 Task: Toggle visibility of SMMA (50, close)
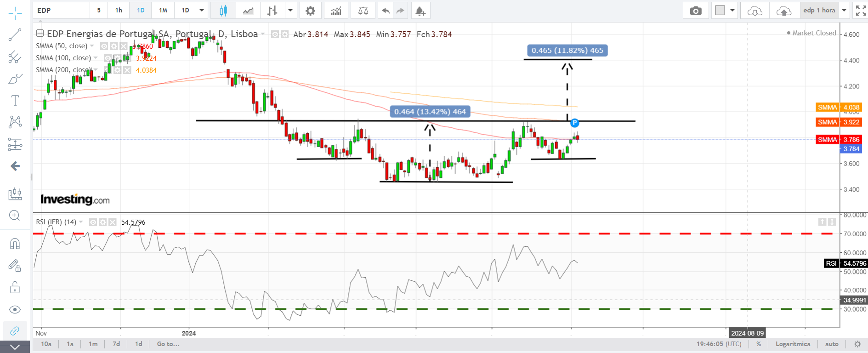point(104,46)
